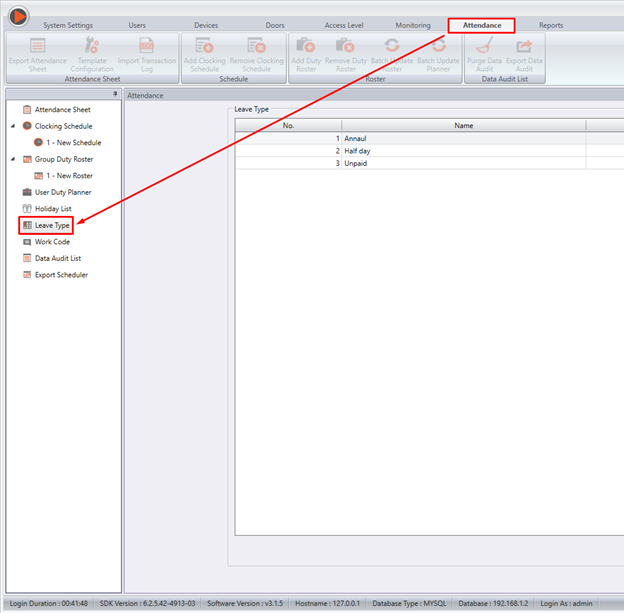624x613 pixels.
Task: Select 1 - New Schedule item
Action: [74, 143]
